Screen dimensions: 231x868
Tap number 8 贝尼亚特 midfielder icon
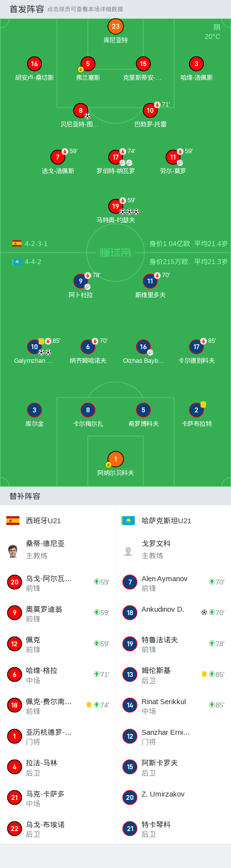coord(81,110)
